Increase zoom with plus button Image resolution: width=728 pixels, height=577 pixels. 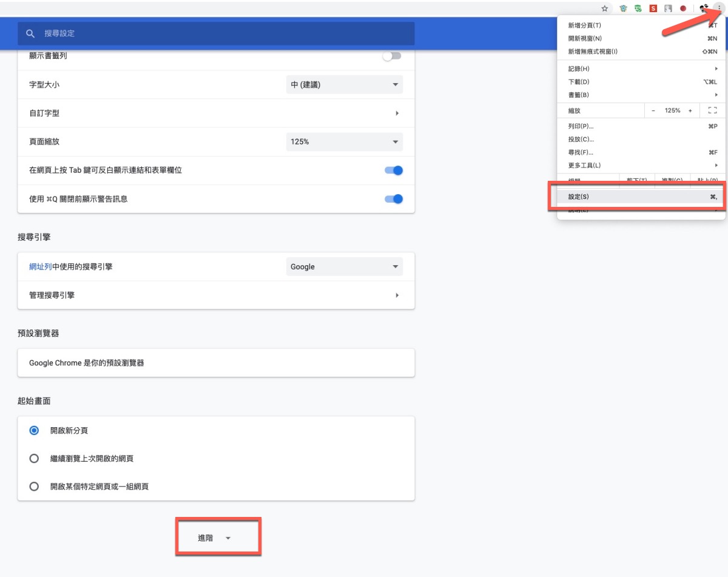690,110
